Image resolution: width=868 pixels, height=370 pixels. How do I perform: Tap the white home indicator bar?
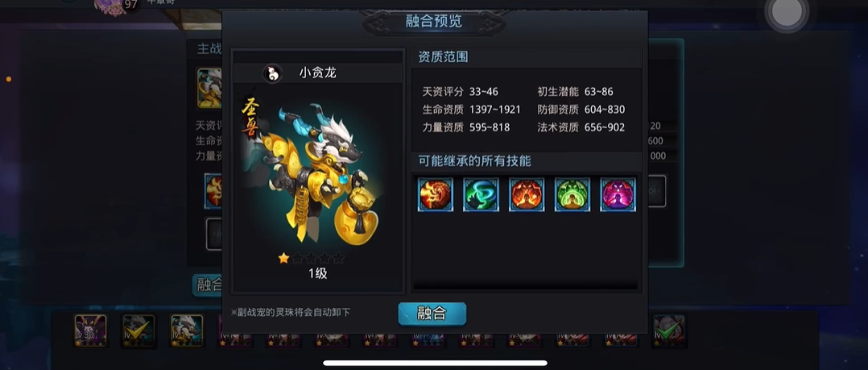pos(435,364)
